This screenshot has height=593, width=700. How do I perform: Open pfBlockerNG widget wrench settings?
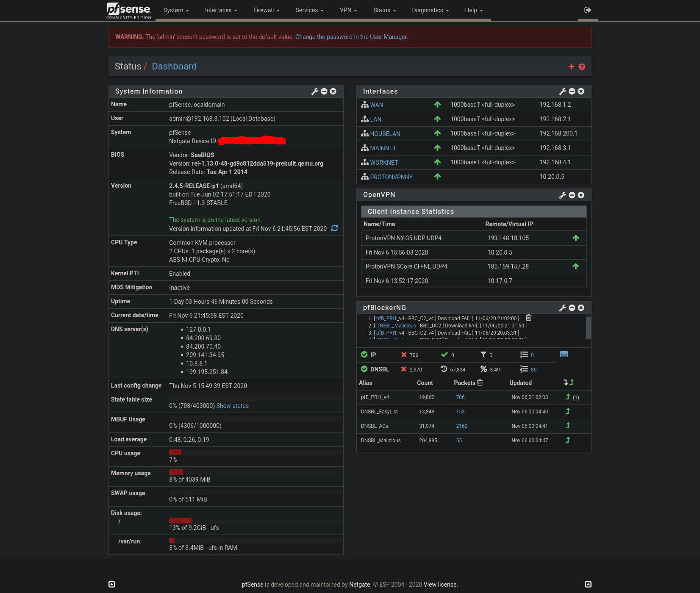(563, 308)
